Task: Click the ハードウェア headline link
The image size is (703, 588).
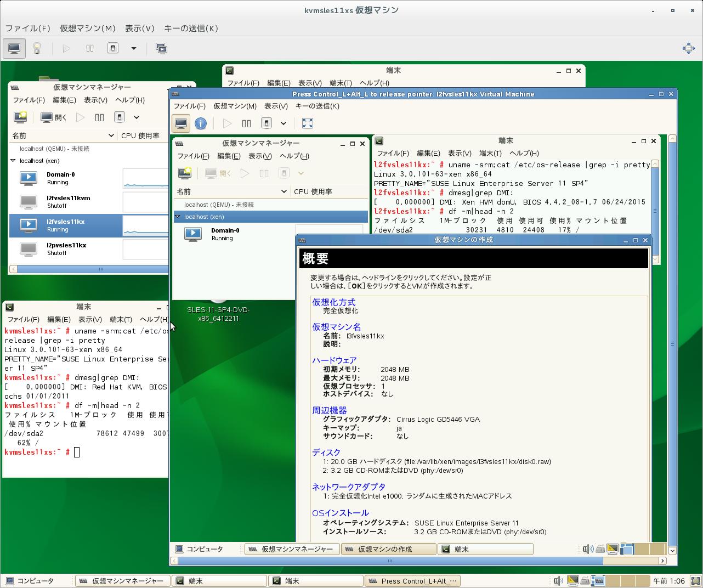Action: (334, 360)
